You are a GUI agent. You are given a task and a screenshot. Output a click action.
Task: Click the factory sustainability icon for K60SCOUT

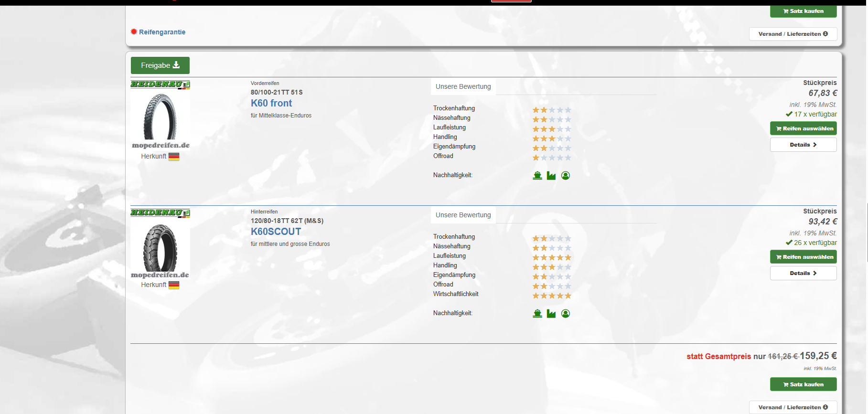pyautogui.click(x=551, y=314)
